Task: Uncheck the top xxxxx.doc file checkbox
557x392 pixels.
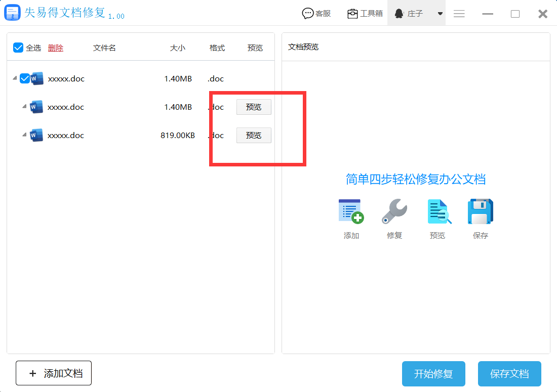Action: tap(24, 78)
